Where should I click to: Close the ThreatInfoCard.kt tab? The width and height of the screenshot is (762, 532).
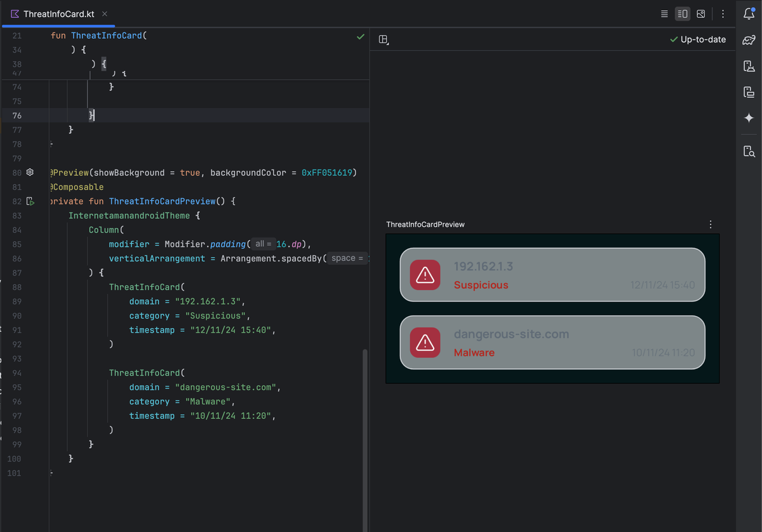(105, 14)
